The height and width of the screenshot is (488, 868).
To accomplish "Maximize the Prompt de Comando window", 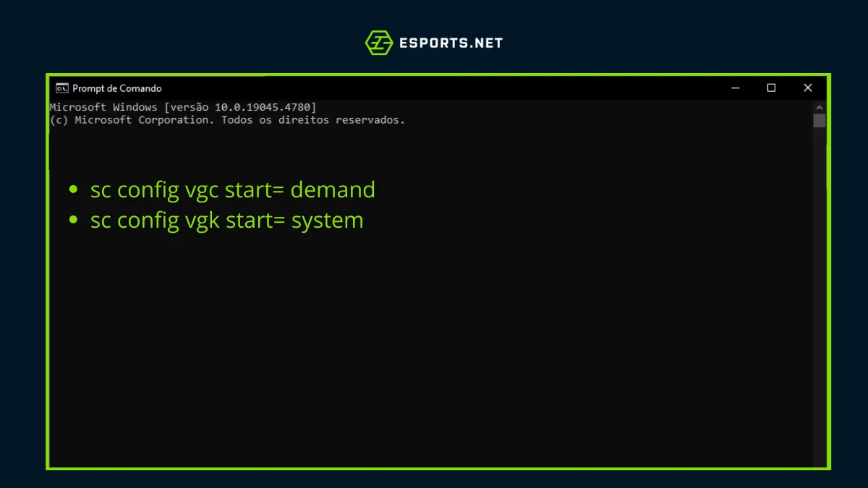I will 771,88.
